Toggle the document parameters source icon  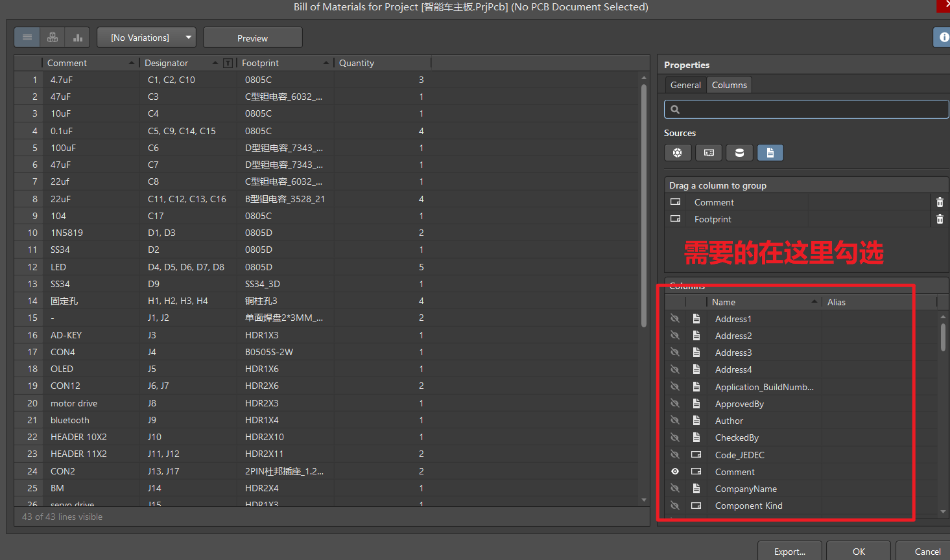point(770,152)
